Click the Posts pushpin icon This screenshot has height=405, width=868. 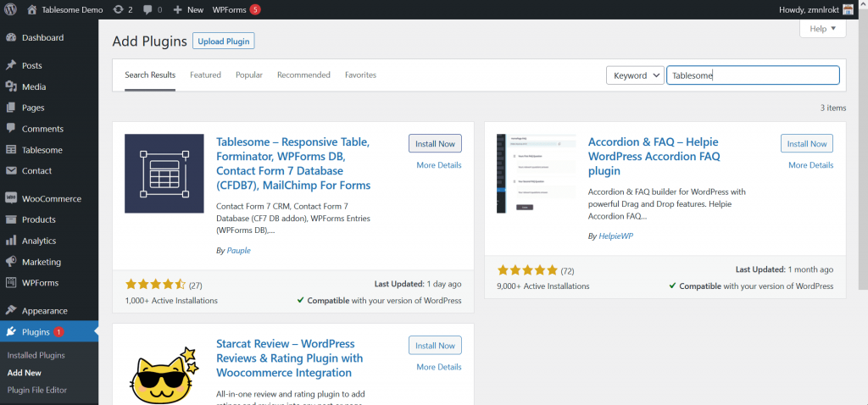click(10, 65)
